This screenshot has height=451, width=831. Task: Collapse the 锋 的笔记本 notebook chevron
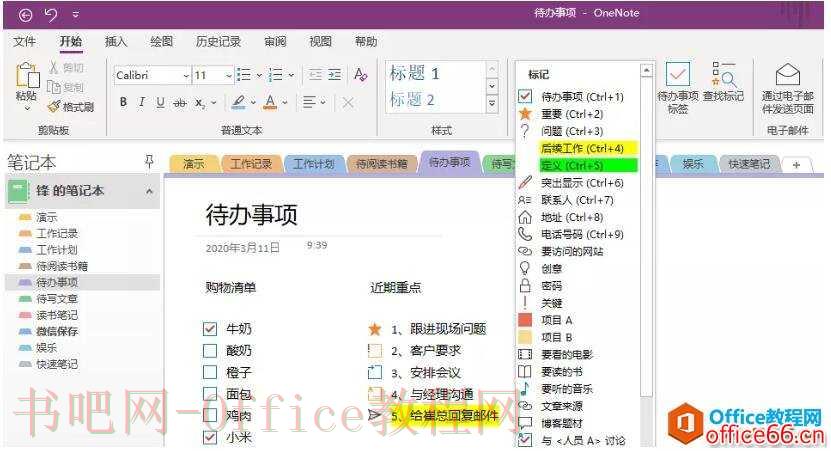click(x=149, y=191)
